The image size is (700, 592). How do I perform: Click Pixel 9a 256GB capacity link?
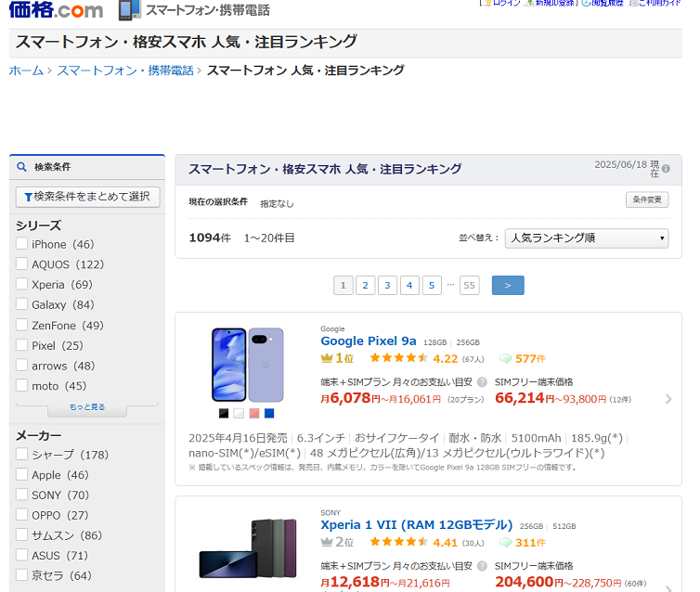[468, 342]
